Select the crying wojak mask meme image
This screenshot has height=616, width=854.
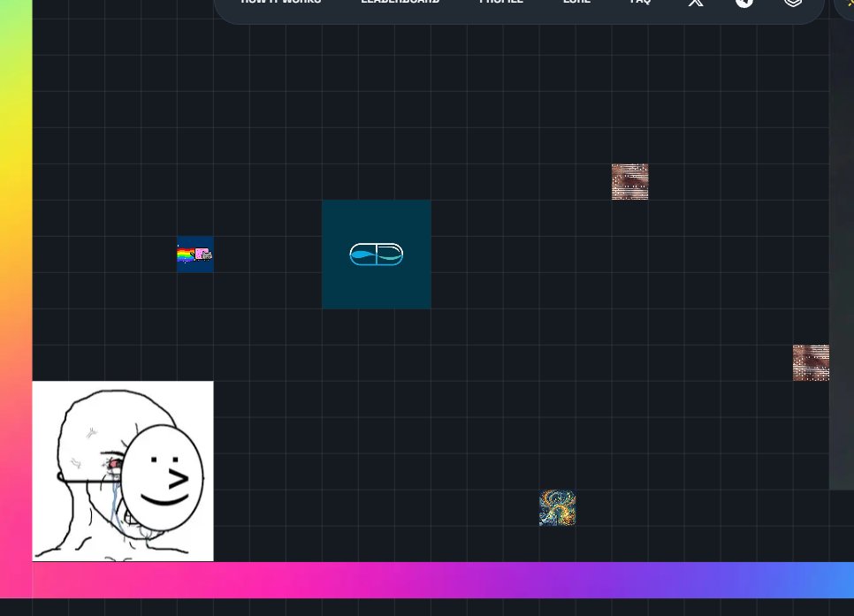point(123,471)
